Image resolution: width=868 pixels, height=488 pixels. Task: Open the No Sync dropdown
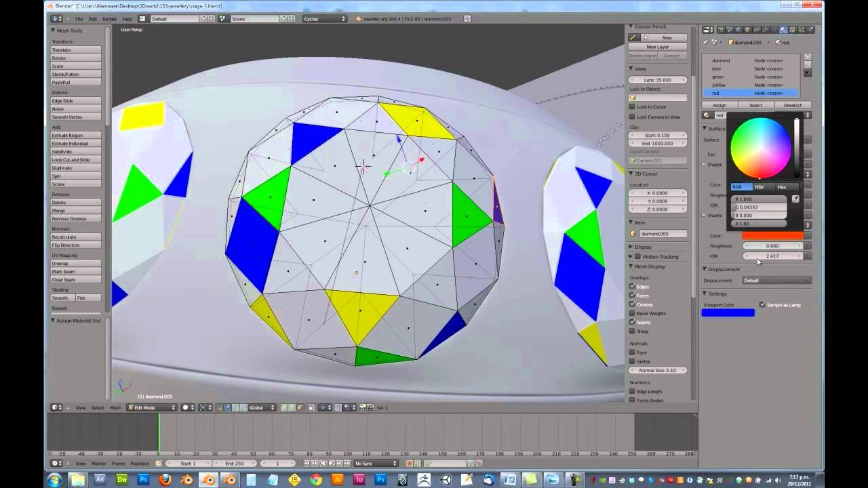376,464
